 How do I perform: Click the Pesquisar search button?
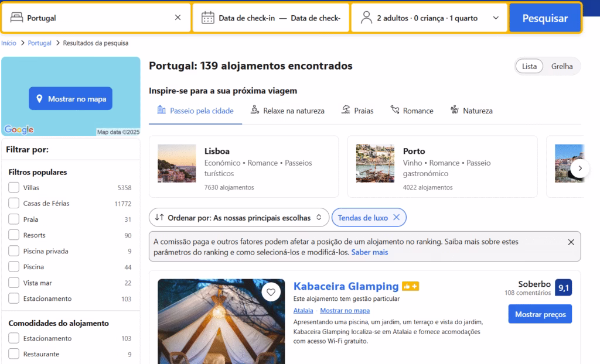point(545,18)
